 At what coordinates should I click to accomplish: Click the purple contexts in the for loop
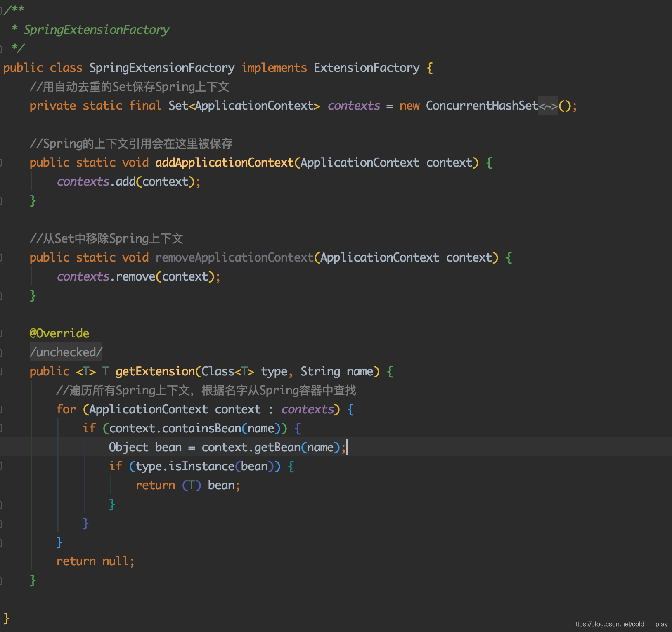pyautogui.click(x=308, y=409)
